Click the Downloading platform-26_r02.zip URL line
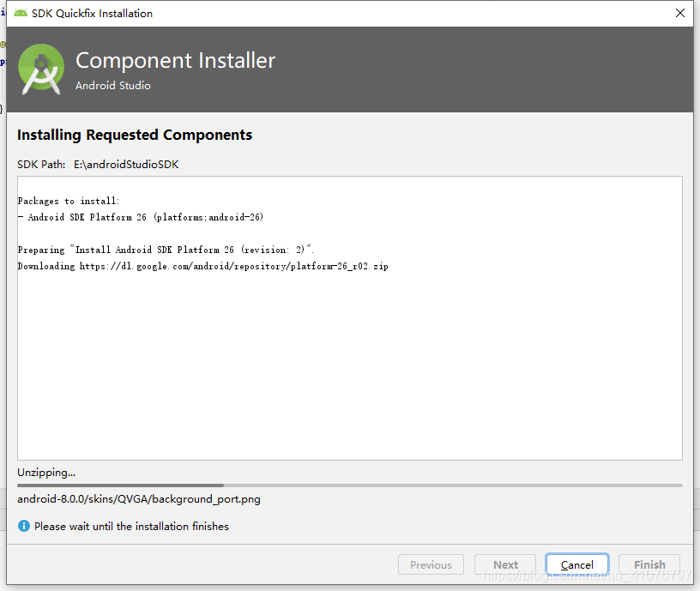The image size is (700, 591). (202, 267)
